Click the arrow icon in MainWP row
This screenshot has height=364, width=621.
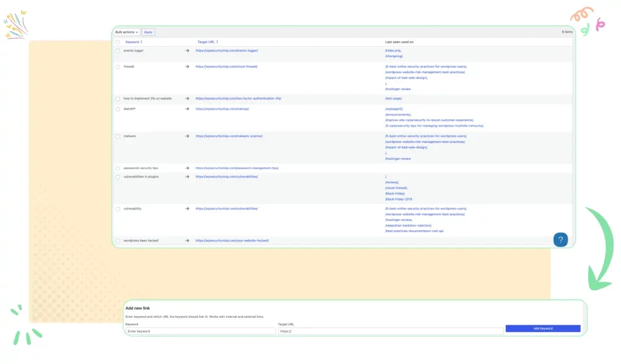[x=187, y=109]
